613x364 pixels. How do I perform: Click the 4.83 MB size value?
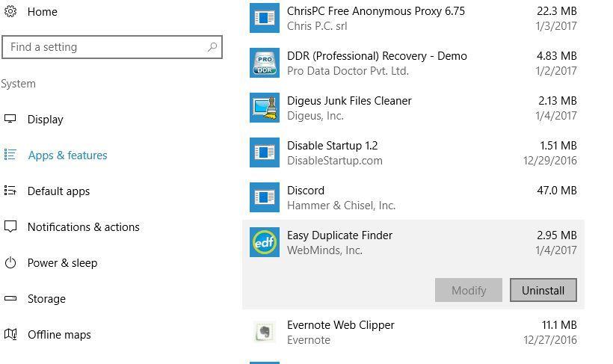click(x=557, y=56)
